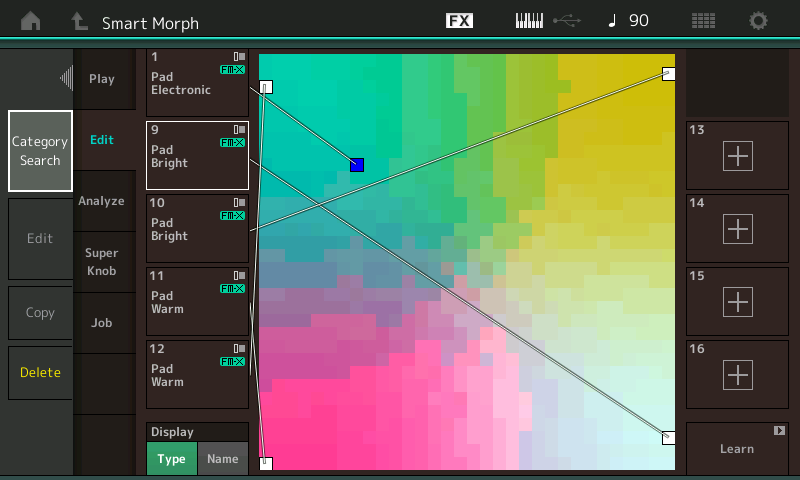
Task: Open the Utility gear icon
Action: point(759,21)
